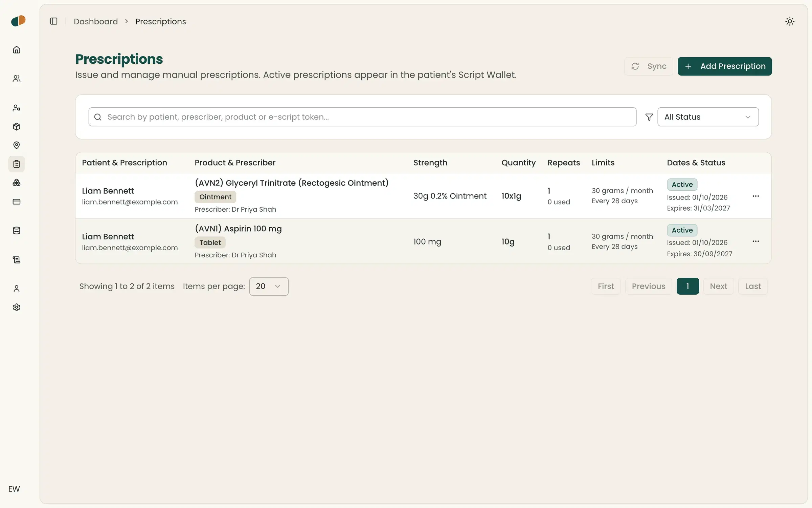Click the Sync button
The width and height of the screenshot is (812, 508).
pos(648,66)
